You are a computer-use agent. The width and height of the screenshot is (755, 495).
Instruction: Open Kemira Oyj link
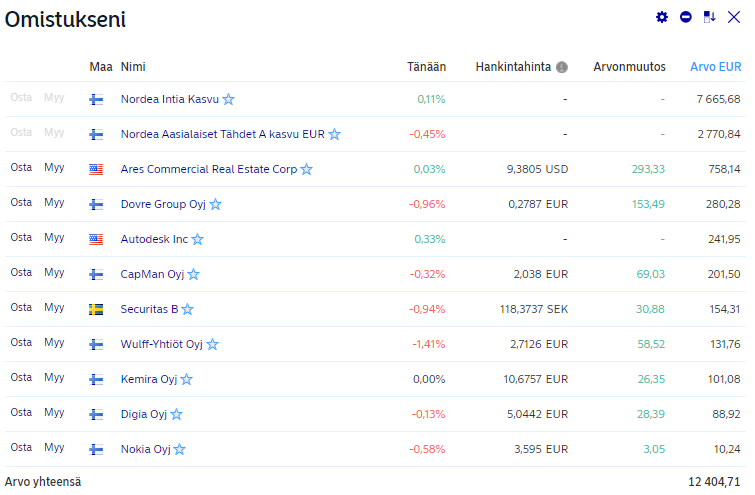tap(149, 379)
